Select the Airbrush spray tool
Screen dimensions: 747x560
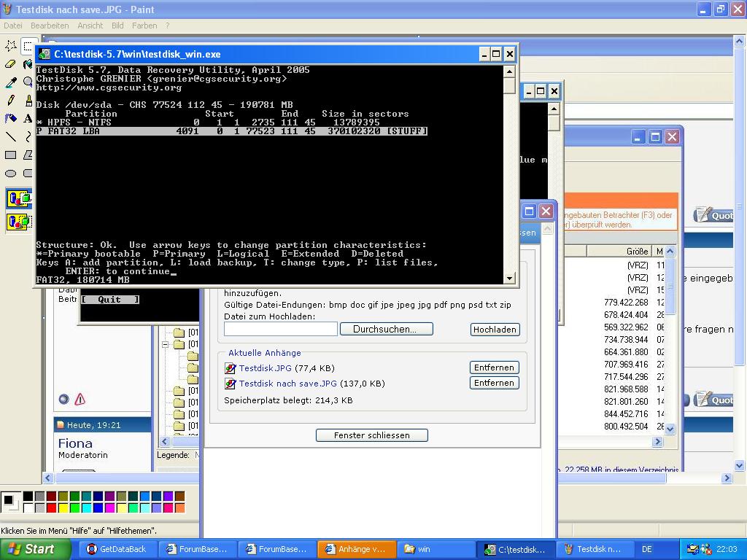[x=10, y=119]
